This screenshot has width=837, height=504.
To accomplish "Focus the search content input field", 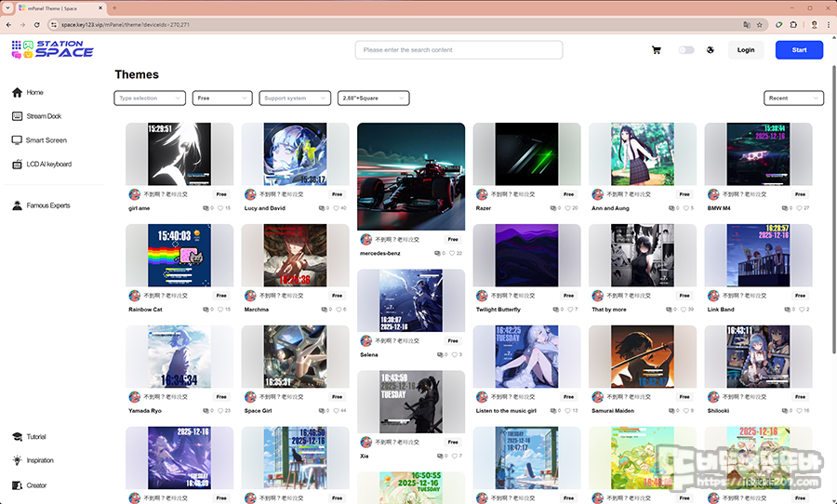I will pos(458,49).
